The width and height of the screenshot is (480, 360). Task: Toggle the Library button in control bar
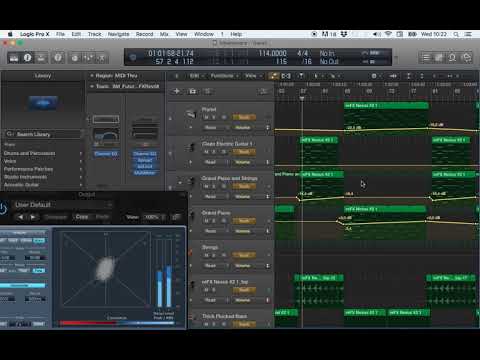[x=14, y=58]
